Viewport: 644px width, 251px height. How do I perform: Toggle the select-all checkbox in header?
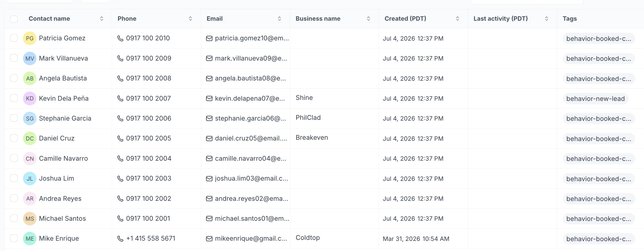point(14,19)
